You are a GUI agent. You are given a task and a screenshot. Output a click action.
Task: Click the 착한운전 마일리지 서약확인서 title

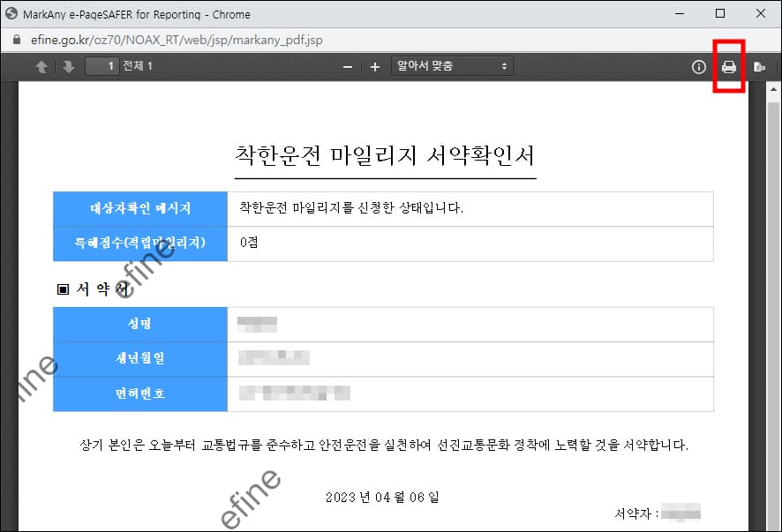[383, 155]
